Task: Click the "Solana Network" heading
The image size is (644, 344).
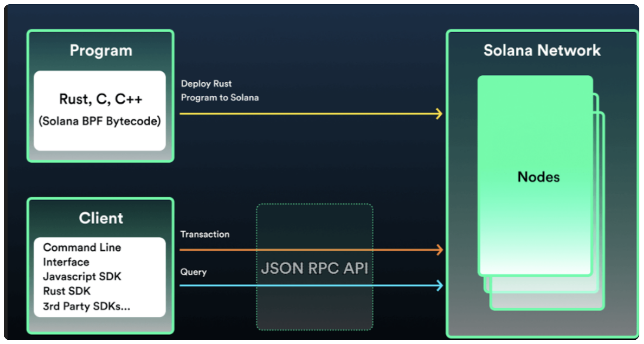Action: (x=542, y=50)
